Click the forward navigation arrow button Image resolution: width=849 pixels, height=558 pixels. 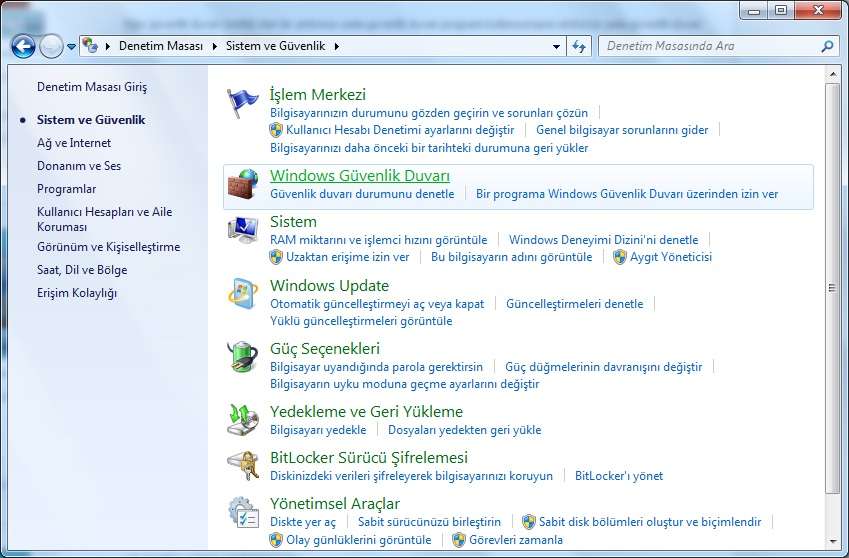[x=51, y=47]
